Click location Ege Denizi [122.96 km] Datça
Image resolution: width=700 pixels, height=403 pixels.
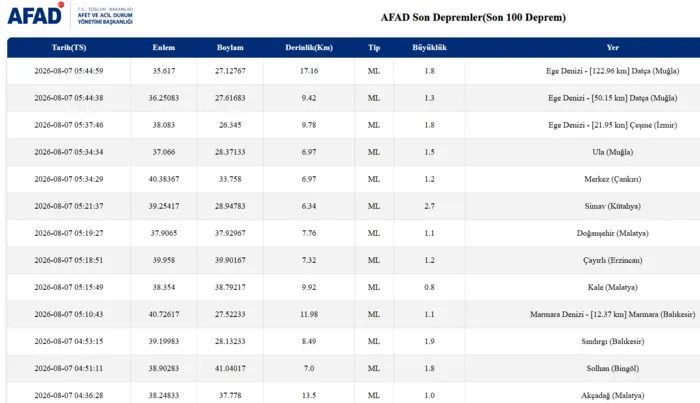[612, 71]
